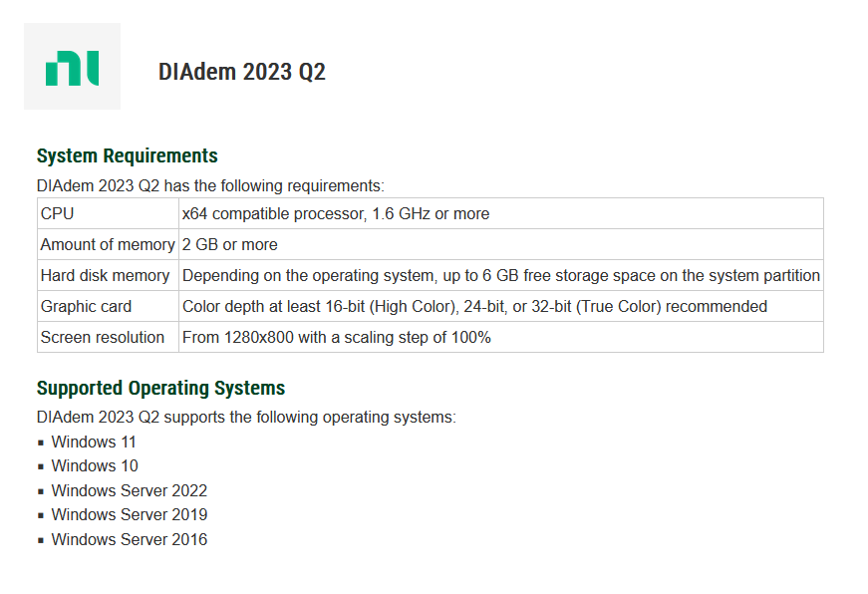
Task: Select the Windows 10 list item
Action: click(x=95, y=465)
